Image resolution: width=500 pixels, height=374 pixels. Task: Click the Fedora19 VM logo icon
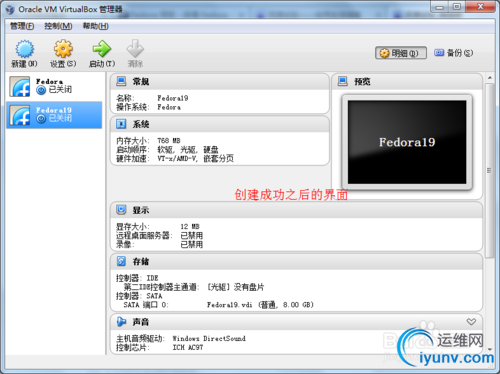pos(19,115)
